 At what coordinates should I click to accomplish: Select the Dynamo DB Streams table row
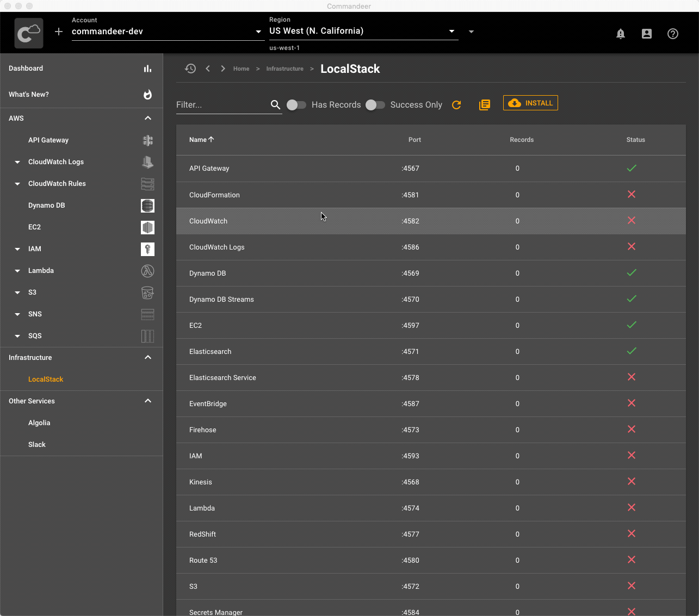[x=431, y=300]
